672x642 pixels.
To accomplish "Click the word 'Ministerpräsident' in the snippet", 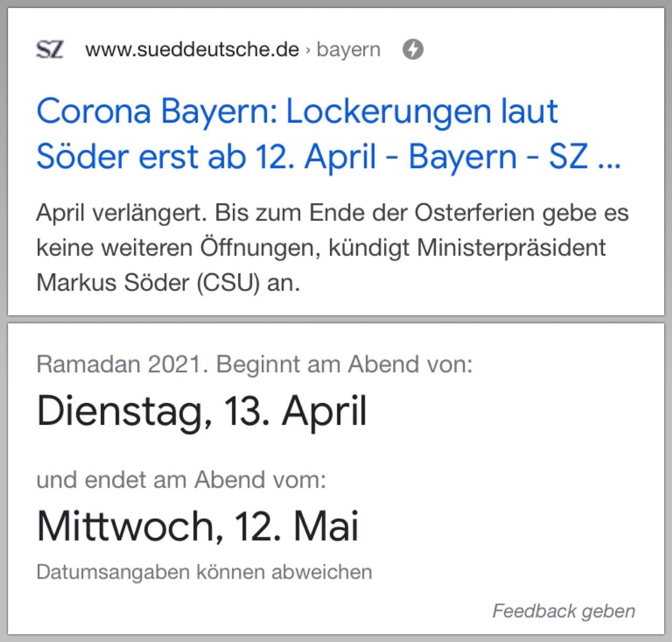I will 511,248.
